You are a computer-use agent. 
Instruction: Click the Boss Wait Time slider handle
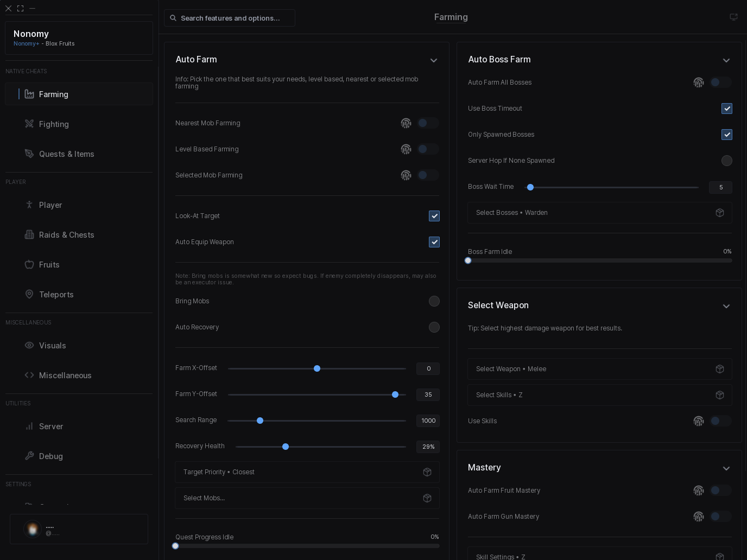coord(530,187)
